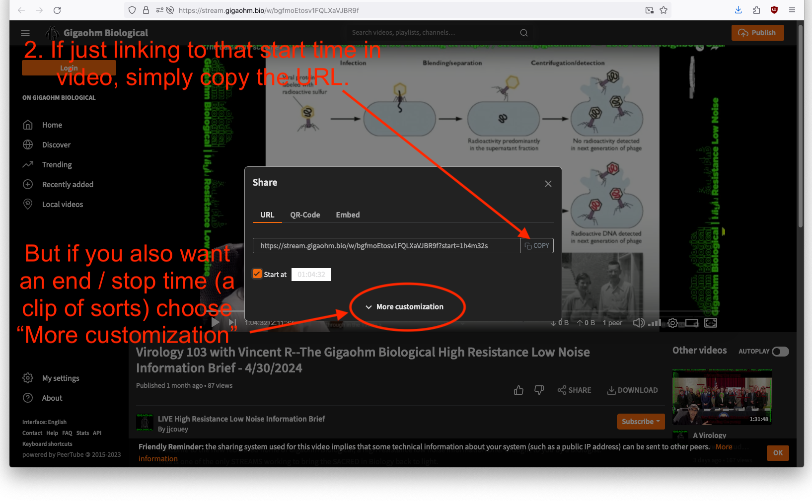Click the Gigaohm Biological logo
The image size is (812, 504).
97,33
